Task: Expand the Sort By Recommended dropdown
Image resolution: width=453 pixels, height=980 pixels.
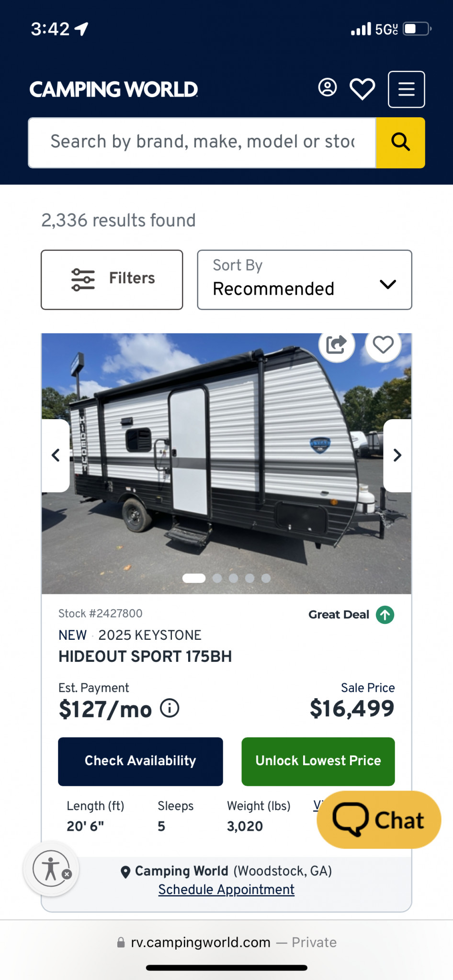Action: [305, 279]
